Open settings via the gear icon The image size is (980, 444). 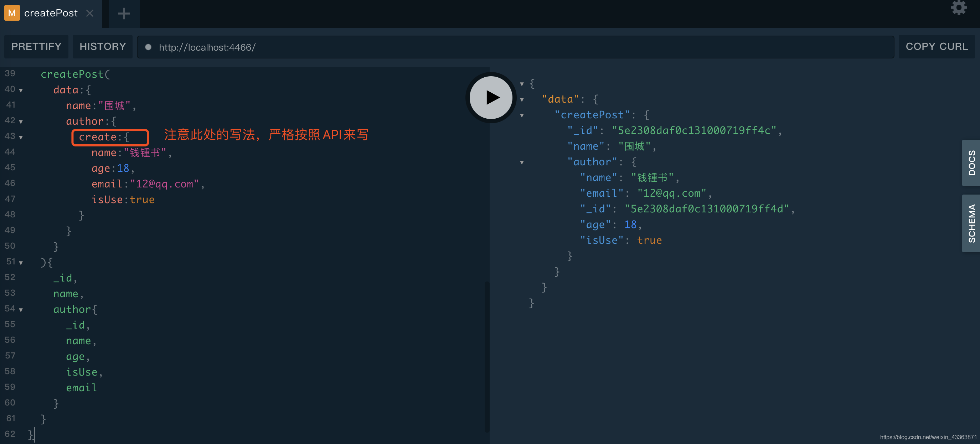(958, 8)
